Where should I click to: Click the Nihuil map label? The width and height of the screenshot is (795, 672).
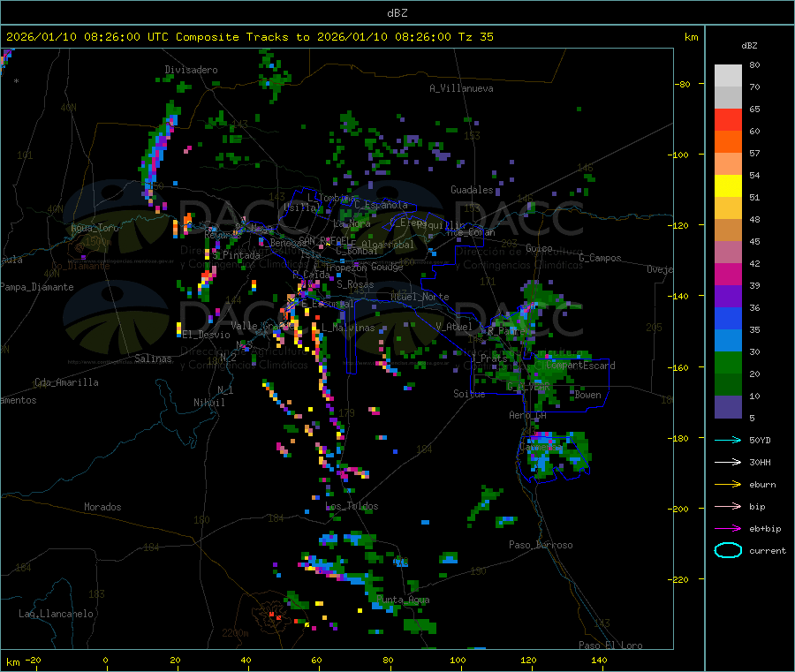(x=208, y=403)
